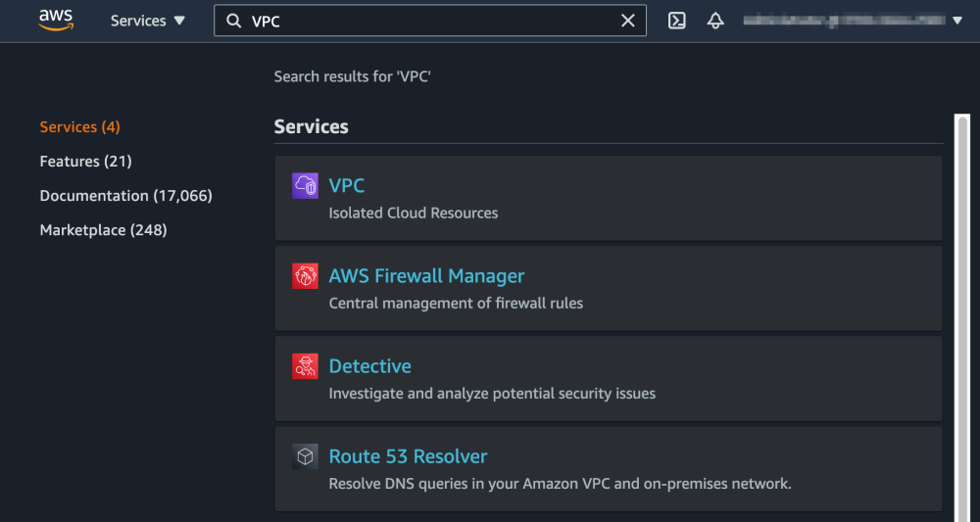The width and height of the screenshot is (980, 522).
Task: Click the search field containing VPC
Action: tap(431, 21)
